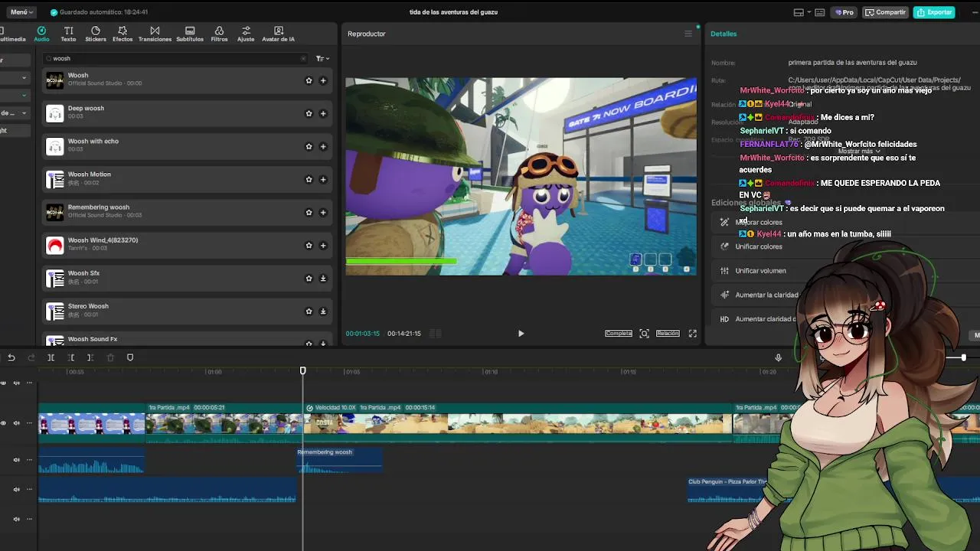The height and width of the screenshot is (551, 980).
Task: Click the Compartir button
Action: [x=885, y=12]
